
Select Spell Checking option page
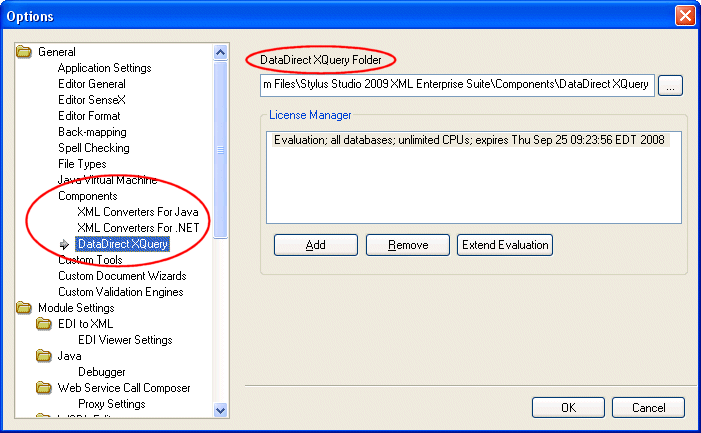coord(93,148)
